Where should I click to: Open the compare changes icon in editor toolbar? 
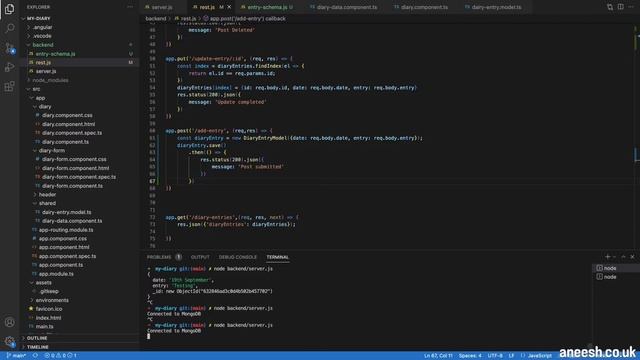click(x=610, y=7)
